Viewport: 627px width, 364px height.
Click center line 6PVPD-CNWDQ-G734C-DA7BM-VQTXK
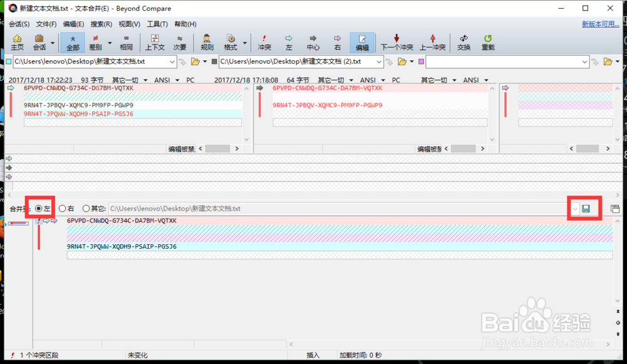(x=327, y=88)
